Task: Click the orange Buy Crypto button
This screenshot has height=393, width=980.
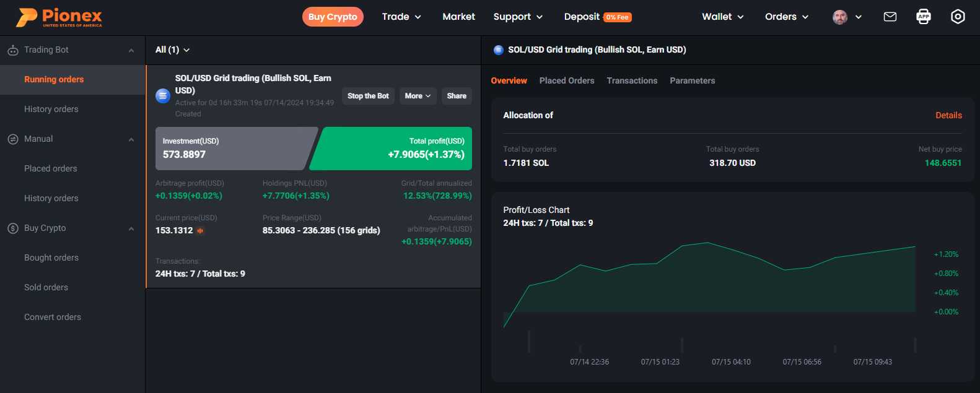Action: (x=333, y=17)
